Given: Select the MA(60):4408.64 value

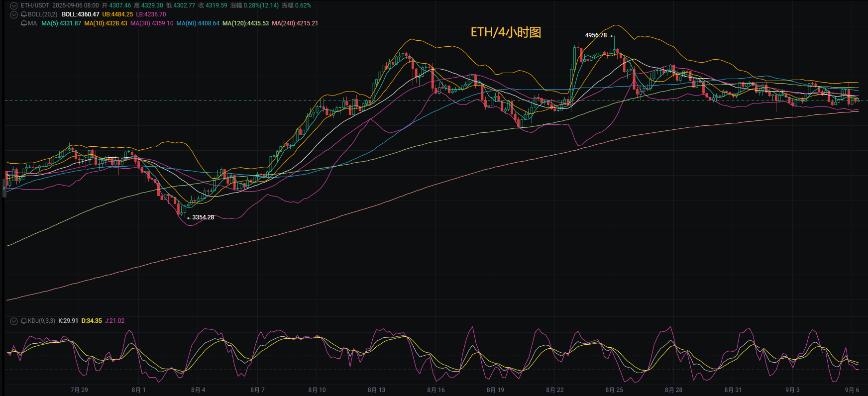Looking at the screenshot, I should 198,23.
